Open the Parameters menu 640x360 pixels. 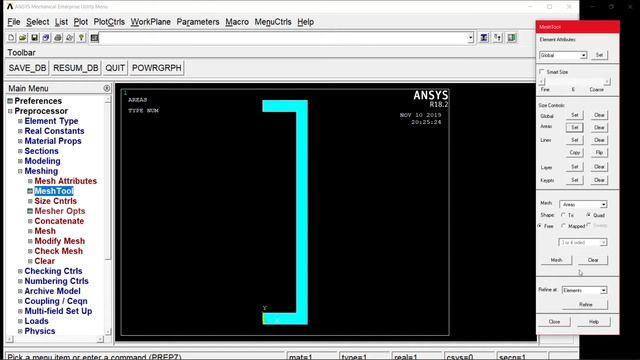click(x=198, y=22)
